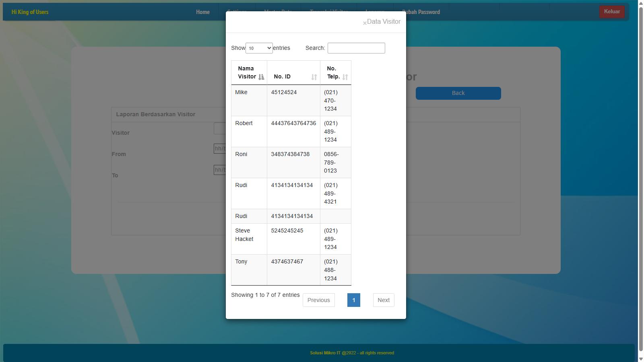Focus the Search input field
The image size is (644, 362).
356,48
